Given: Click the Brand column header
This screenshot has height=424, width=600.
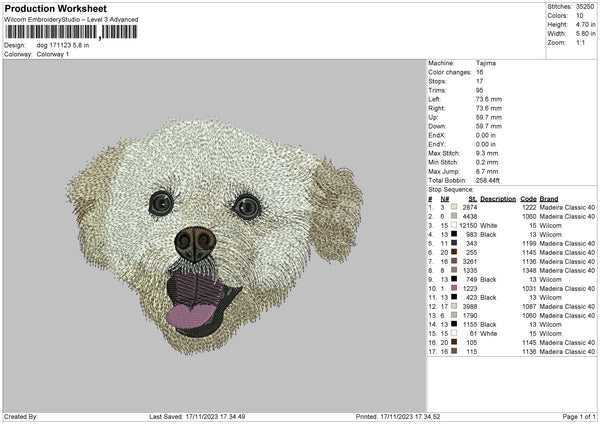Looking at the screenshot, I should click(550, 198).
